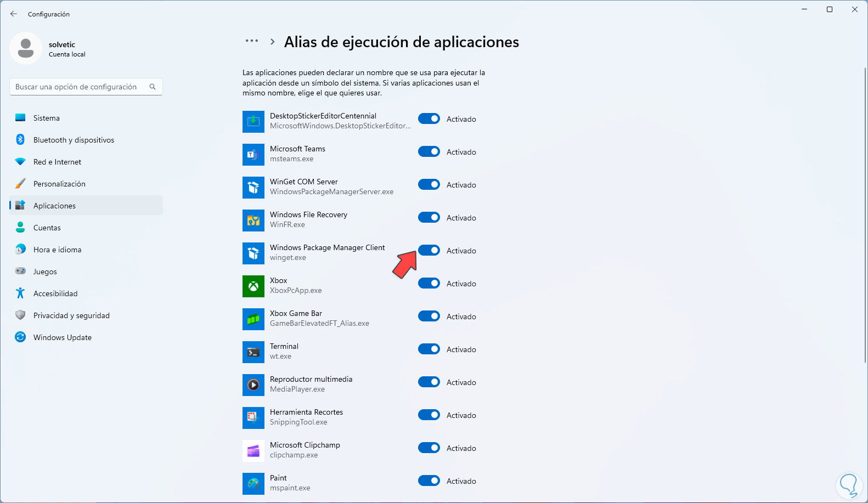Image resolution: width=868 pixels, height=503 pixels.
Task: Click the Microsoft Teams app icon
Action: [x=253, y=155]
